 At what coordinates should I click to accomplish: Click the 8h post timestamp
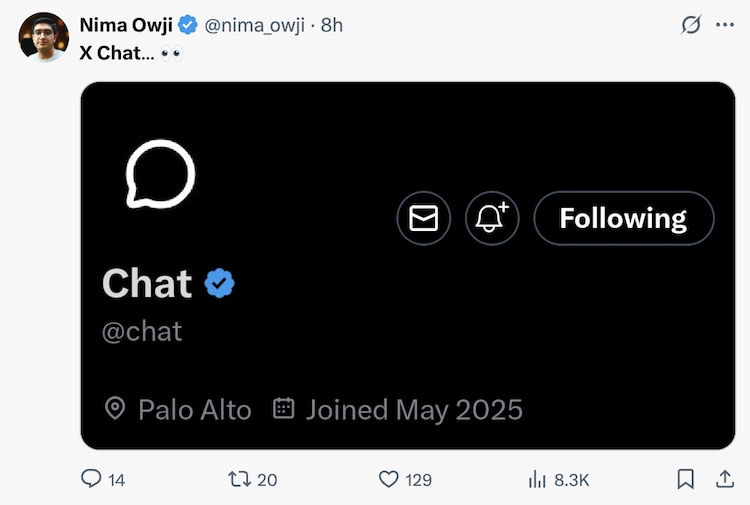(x=332, y=25)
